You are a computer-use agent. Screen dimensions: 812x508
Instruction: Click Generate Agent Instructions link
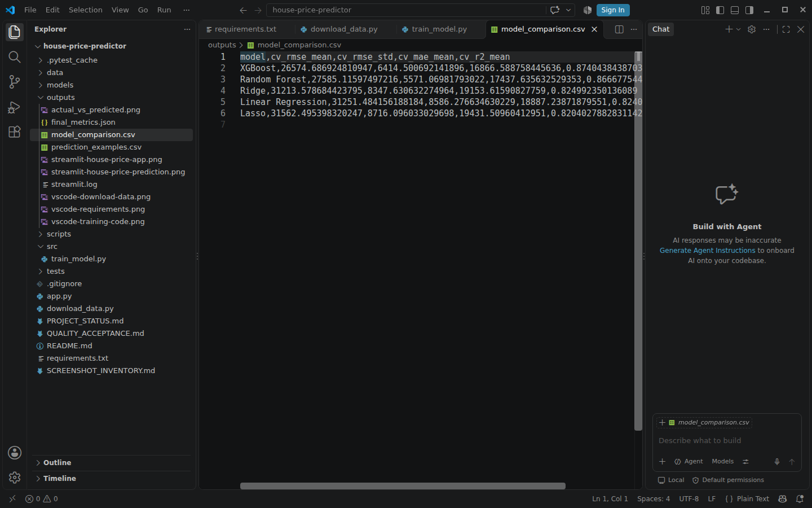(x=707, y=251)
